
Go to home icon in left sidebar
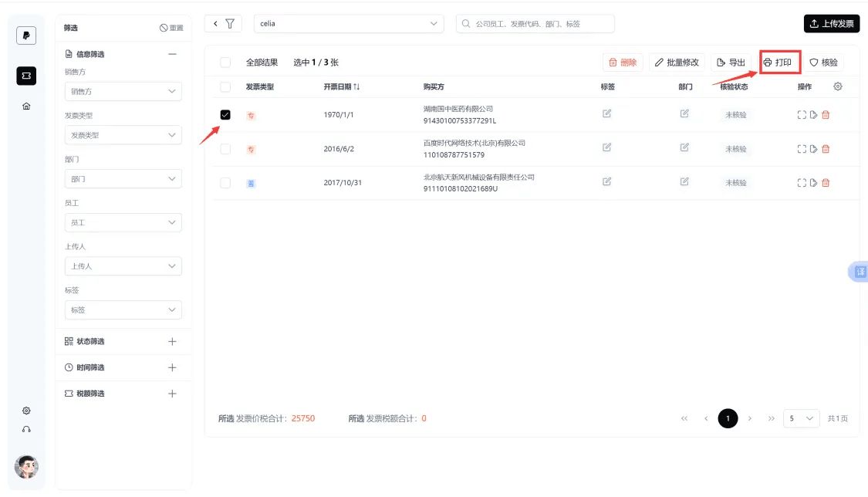pyautogui.click(x=26, y=106)
